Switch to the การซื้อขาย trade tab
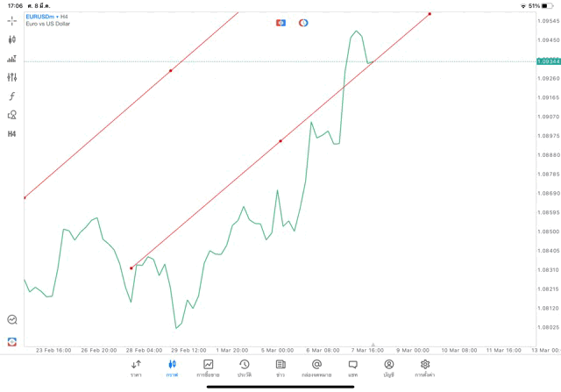 click(x=208, y=368)
